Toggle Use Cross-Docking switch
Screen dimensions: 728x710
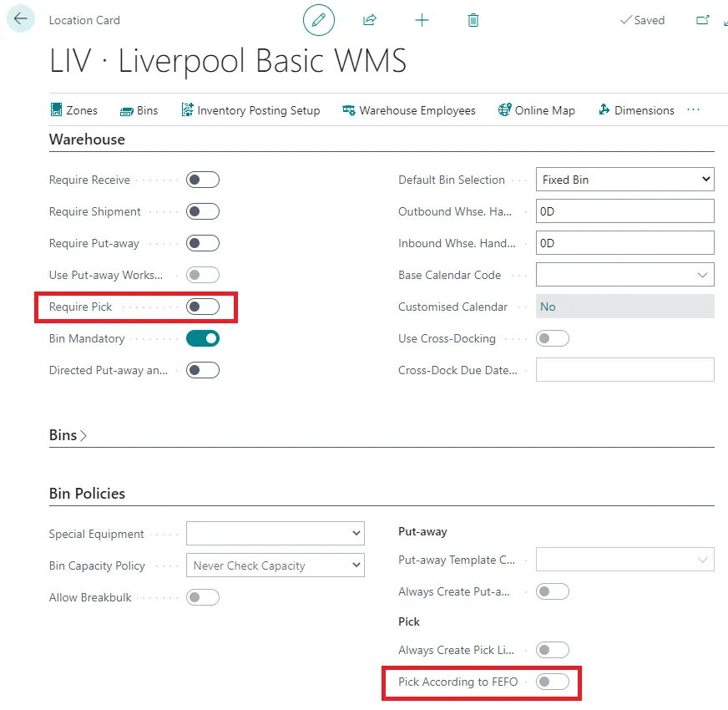pyautogui.click(x=553, y=338)
